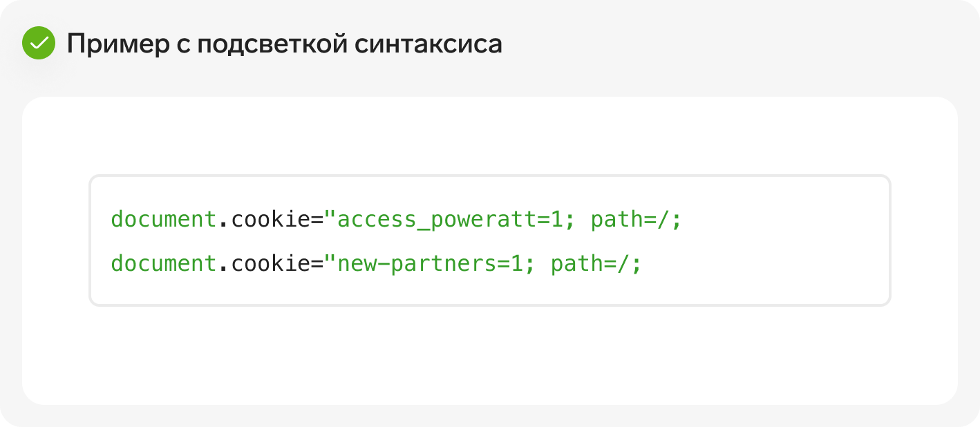Image resolution: width=980 pixels, height=427 pixels.
Task: Click the first "document" keyword
Action: click(164, 219)
